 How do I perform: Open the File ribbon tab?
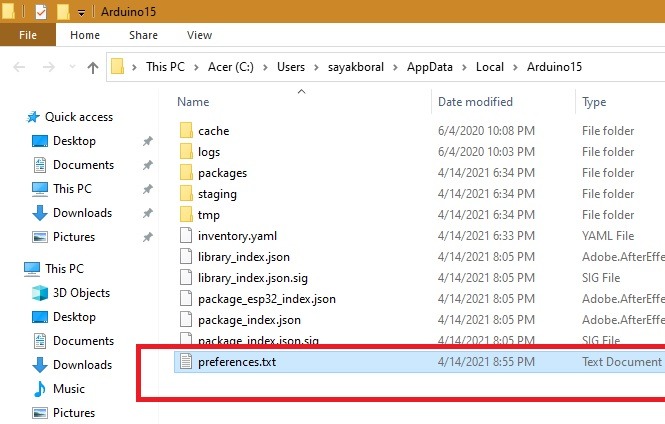point(28,35)
